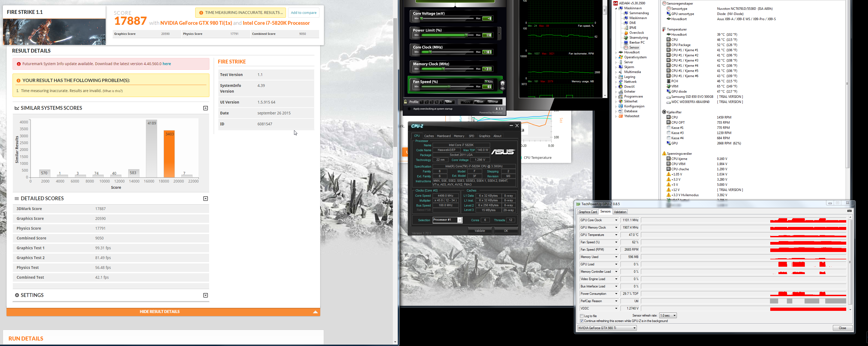Click the Fire Strike thumbnail image
868x346 pixels.
click(54, 32)
